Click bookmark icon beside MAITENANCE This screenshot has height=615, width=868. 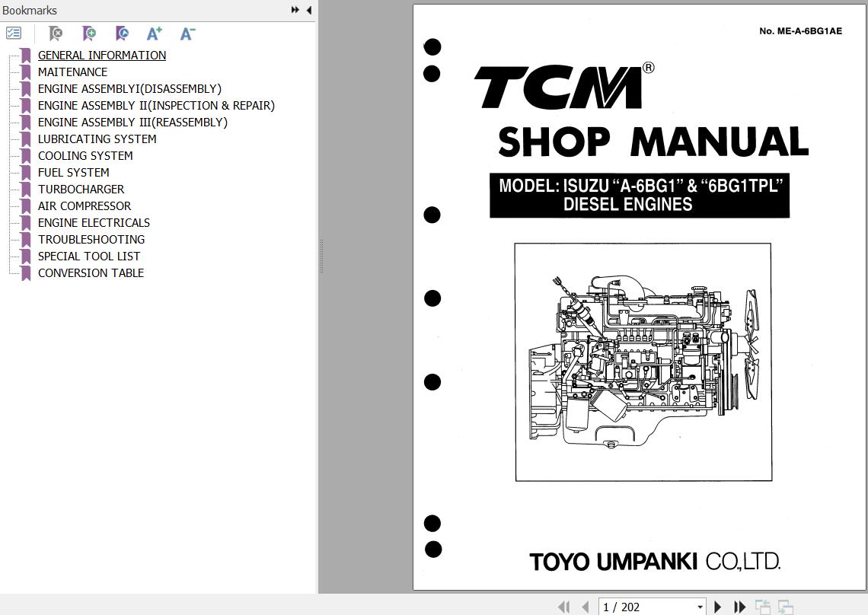point(25,72)
